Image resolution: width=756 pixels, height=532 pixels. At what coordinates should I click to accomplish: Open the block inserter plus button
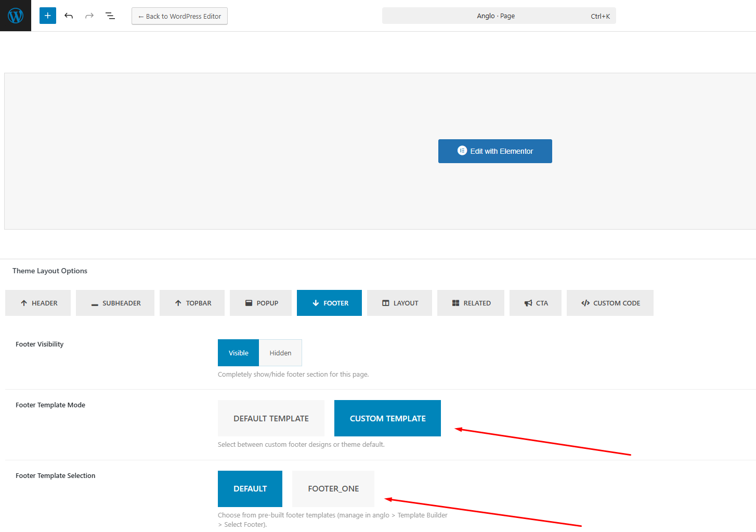click(48, 16)
